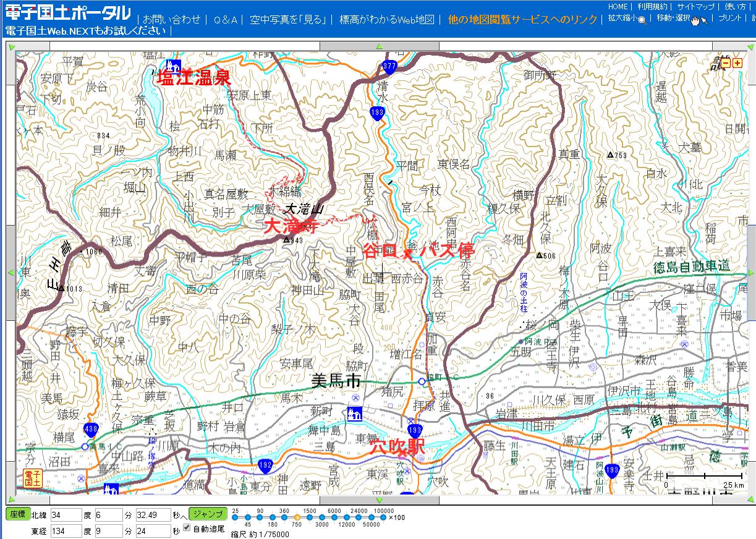Click the 電子国土ポータル site logo
Viewport: 756px width, 539px height.
click(68, 13)
